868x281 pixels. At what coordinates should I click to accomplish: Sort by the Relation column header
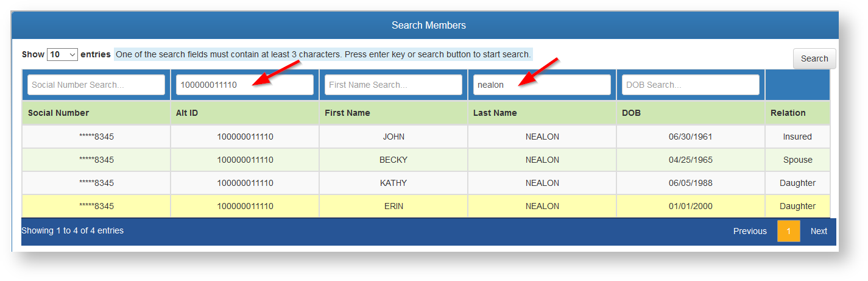coord(797,113)
